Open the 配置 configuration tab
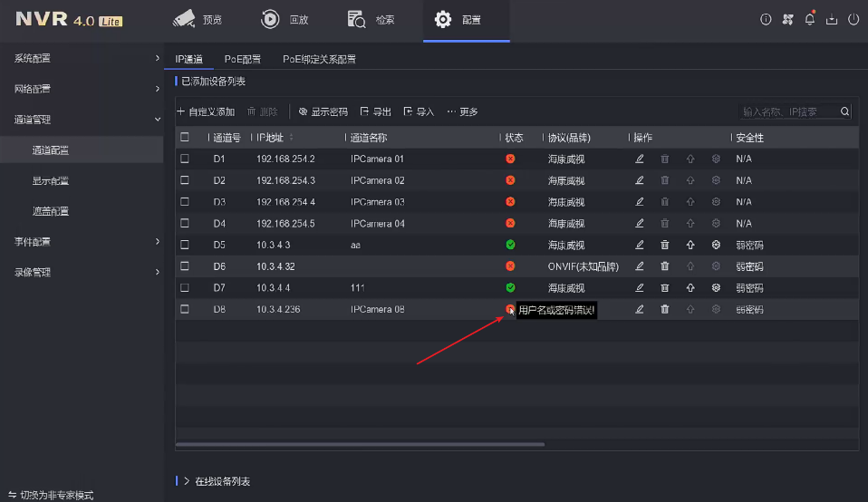Viewport: 868px width, 502px height. pyautogui.click(x=466, y=20)
